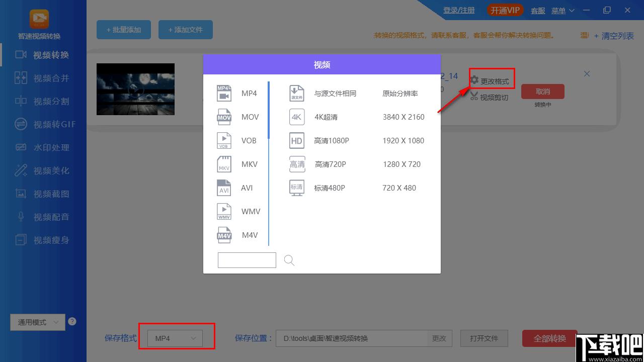This screenshot has height=362, width=644.
Task: Click the format list scrollbar
Action: [269, 110]
